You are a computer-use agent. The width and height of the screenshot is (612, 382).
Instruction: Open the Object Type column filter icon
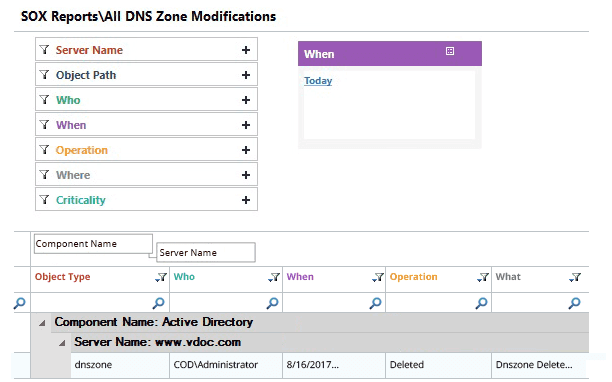point(160,277)
